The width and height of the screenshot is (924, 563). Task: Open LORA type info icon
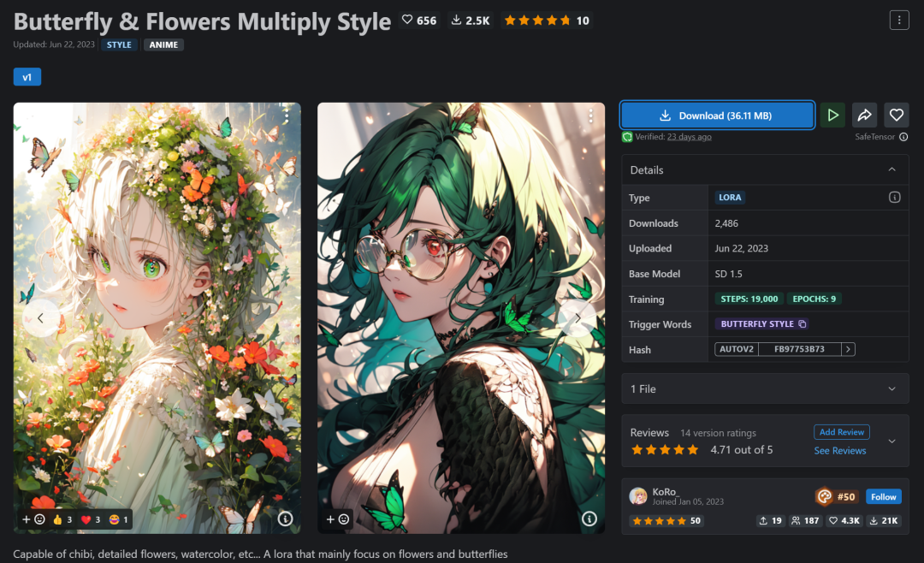click(894, 198)
